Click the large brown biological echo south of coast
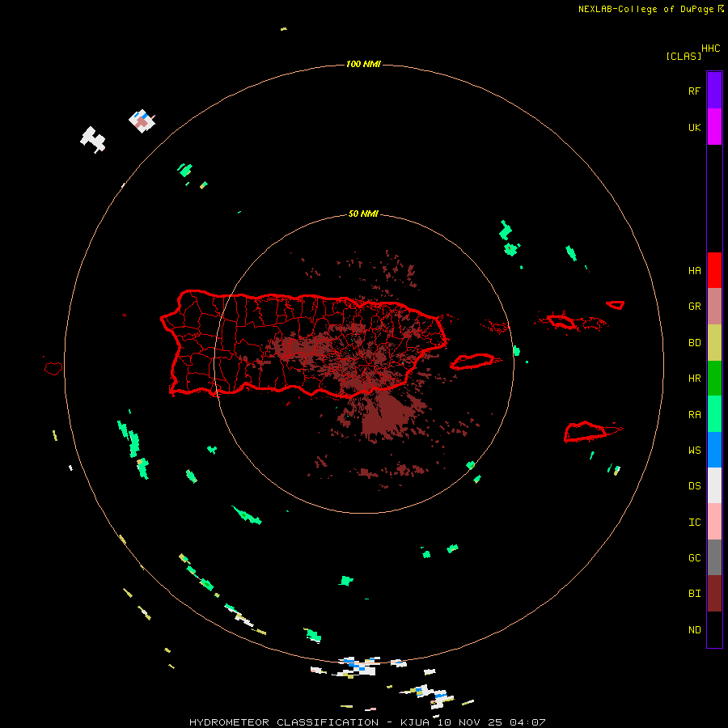728x728 pixels. (387, 414)
